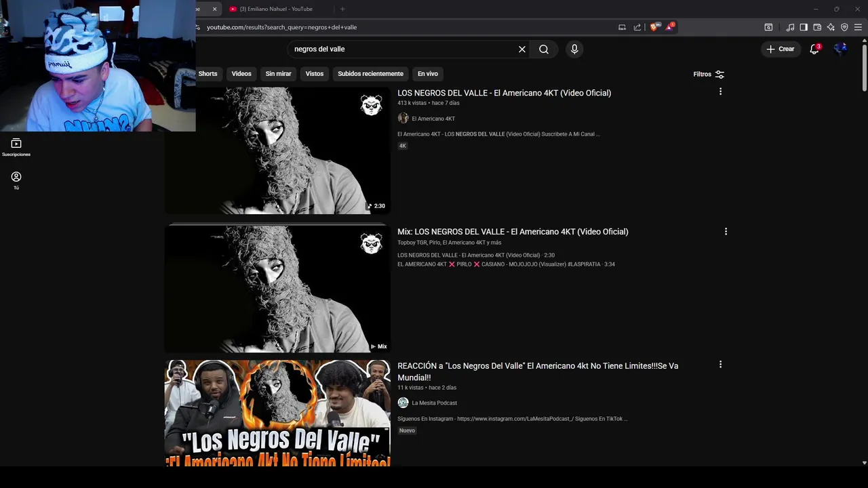This screenshot has height=488, width=868.
Task: Switch to the Emiliano Nahuel YouTube tab
Action: (278, 9)
